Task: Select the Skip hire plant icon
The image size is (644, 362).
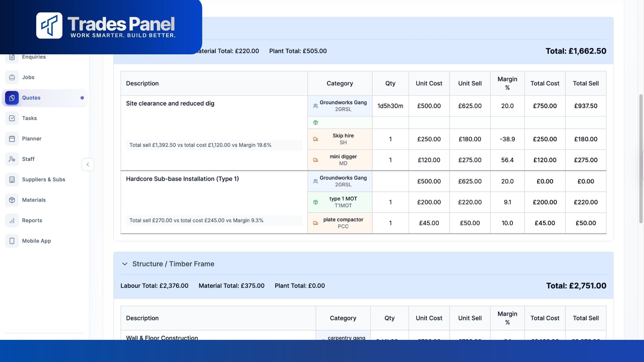Action: pyautogui.click(x=316, y=139)
